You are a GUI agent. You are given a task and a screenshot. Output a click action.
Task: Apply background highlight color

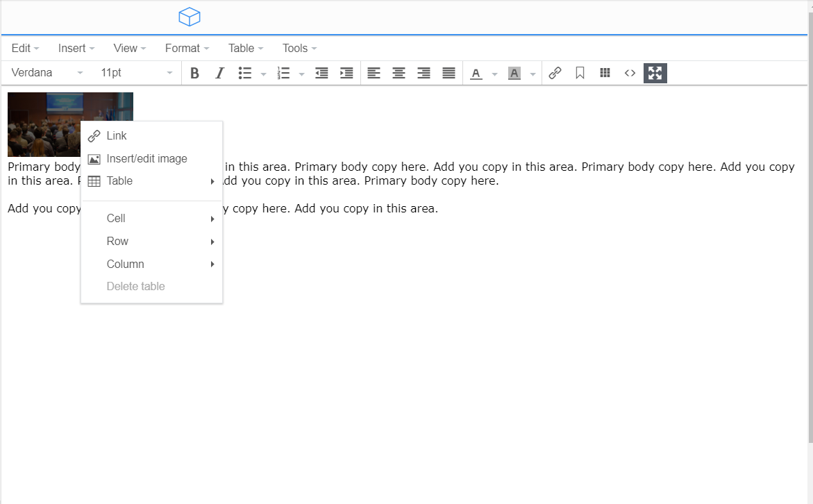click(x=514, y=73)
